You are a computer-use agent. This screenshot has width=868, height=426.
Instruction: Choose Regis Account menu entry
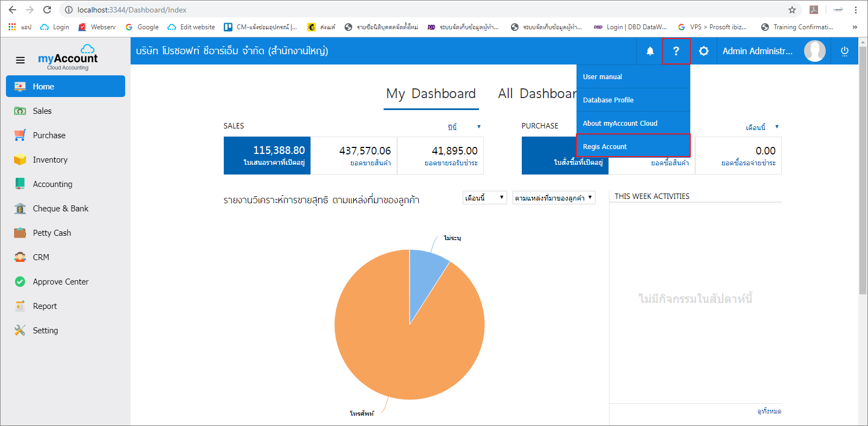633,146
